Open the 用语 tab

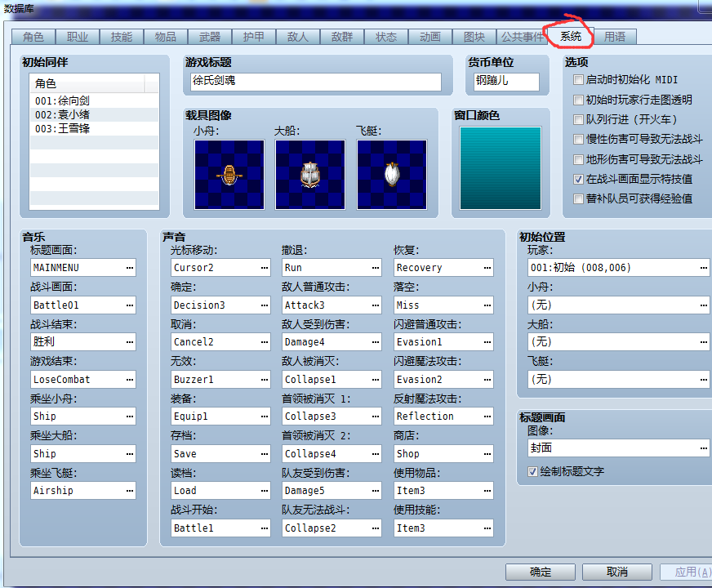coord(615,37)
